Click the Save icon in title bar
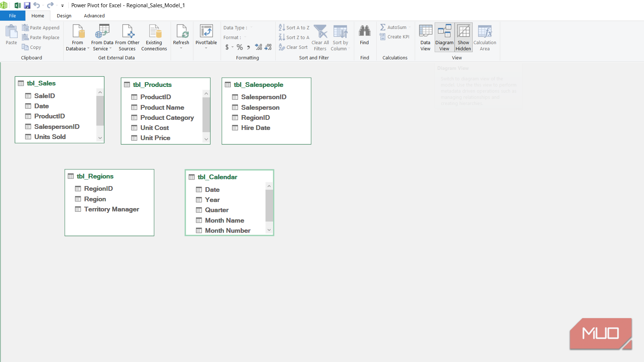This screenshot has width=644, height=362. point(27,5)
